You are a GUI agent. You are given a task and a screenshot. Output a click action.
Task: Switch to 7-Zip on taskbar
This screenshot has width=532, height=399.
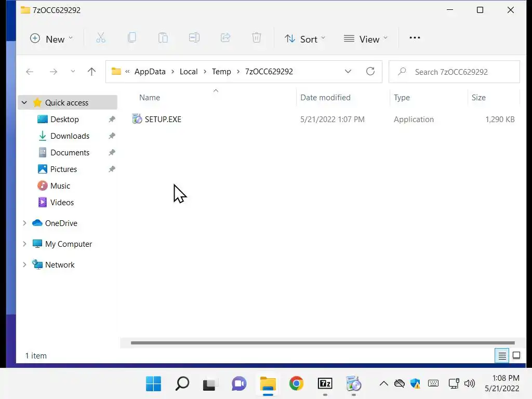click(x=325, y=384)
